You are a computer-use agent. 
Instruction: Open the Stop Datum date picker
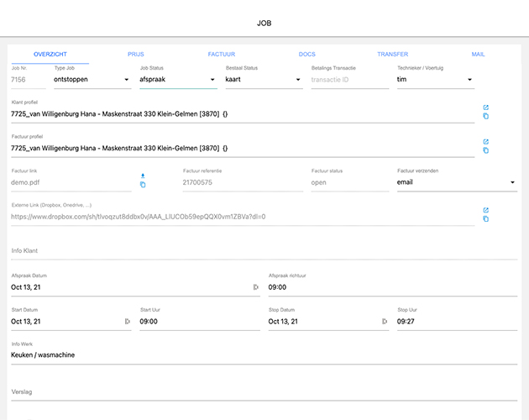[385, 321]
